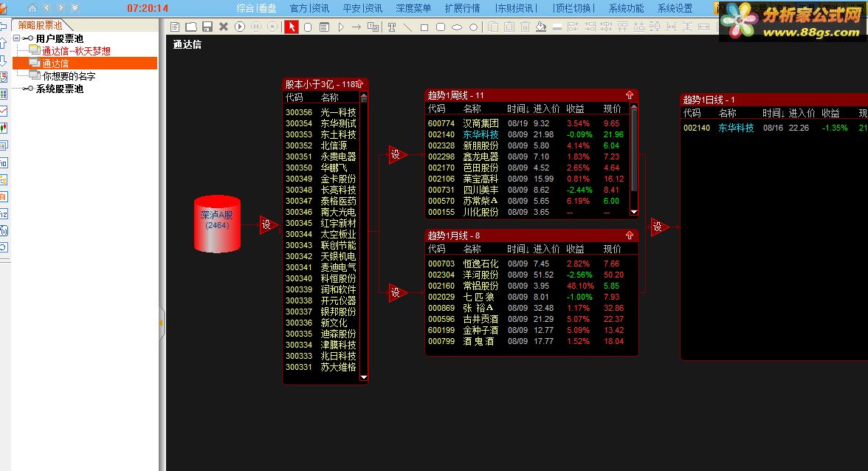Select 苏大维格 in 股本小于3亿 list

(x=338, y=367)
